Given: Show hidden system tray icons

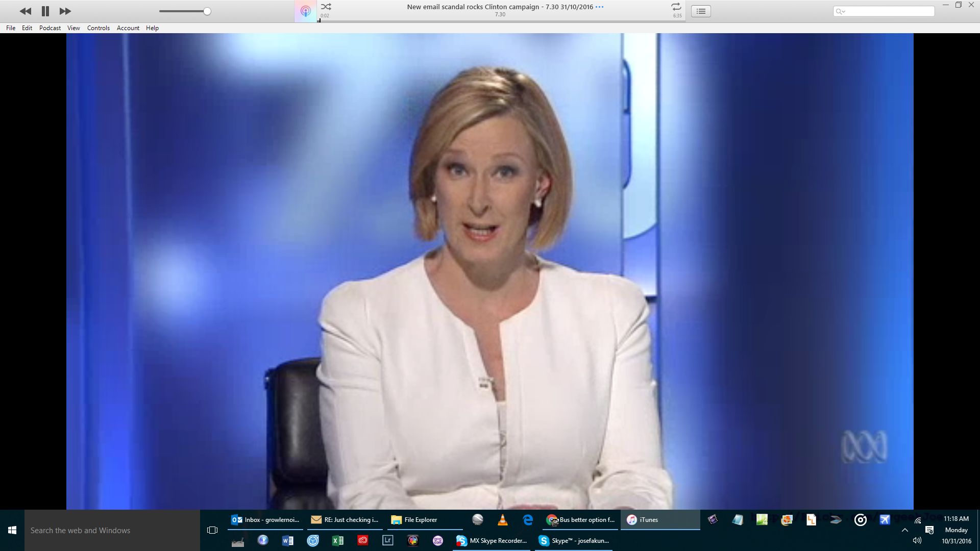Looking at the screenshot, I should [x=905, y=530].
